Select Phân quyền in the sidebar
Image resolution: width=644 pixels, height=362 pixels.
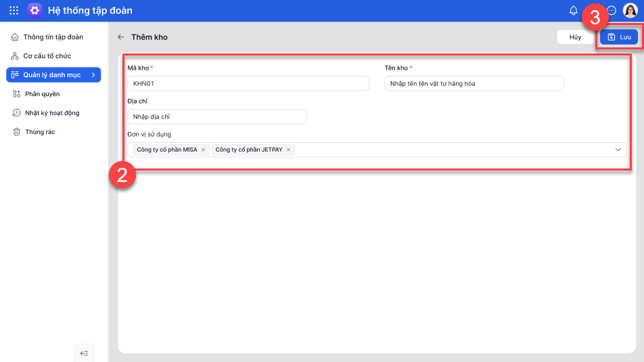(x=42, y=94)
